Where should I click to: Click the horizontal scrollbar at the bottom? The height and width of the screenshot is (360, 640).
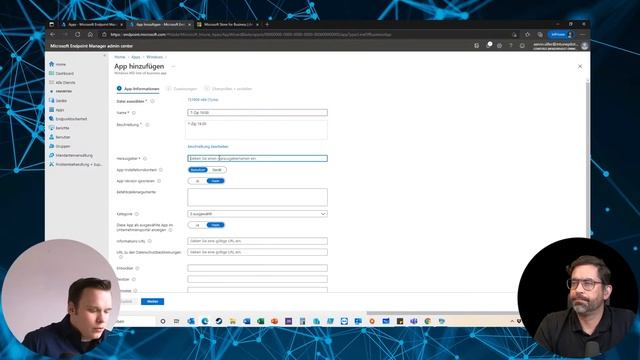point(443,313)
